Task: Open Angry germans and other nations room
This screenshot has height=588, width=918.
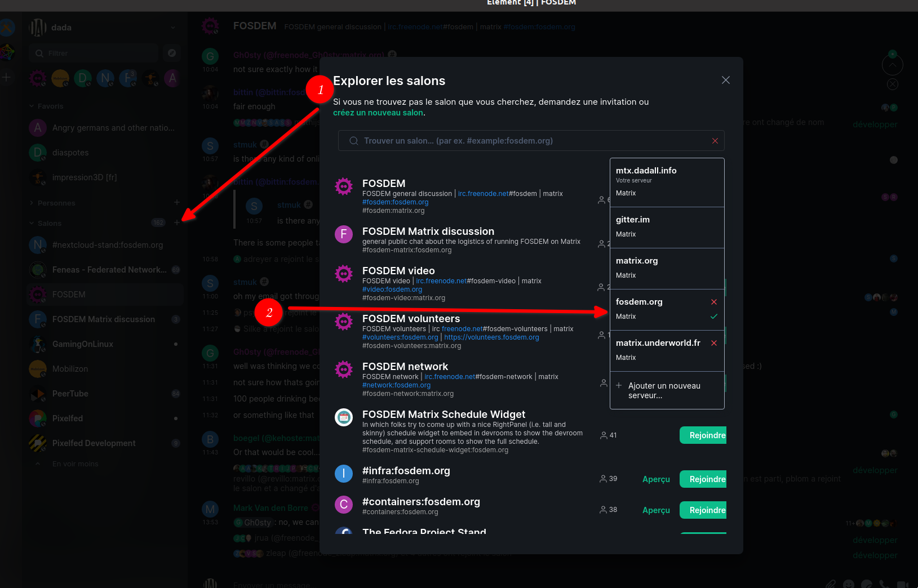Action: click(x=105, y=128)
